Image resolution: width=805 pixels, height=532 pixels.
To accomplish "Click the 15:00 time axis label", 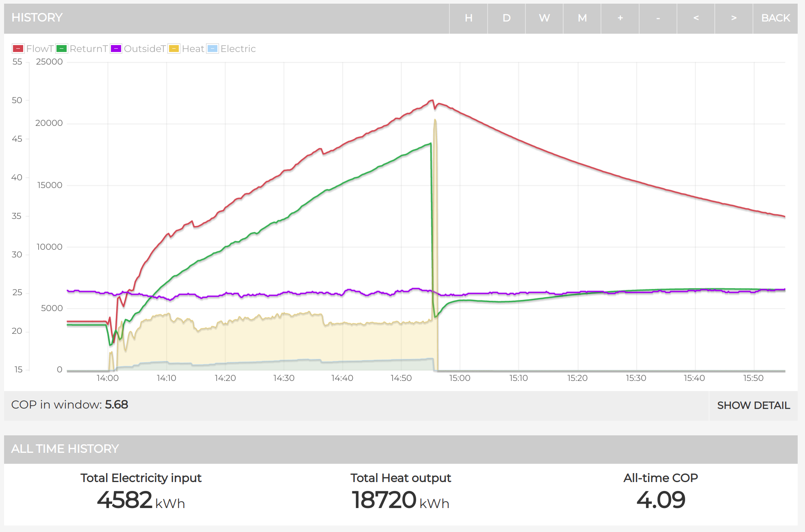I will (460, 378).
